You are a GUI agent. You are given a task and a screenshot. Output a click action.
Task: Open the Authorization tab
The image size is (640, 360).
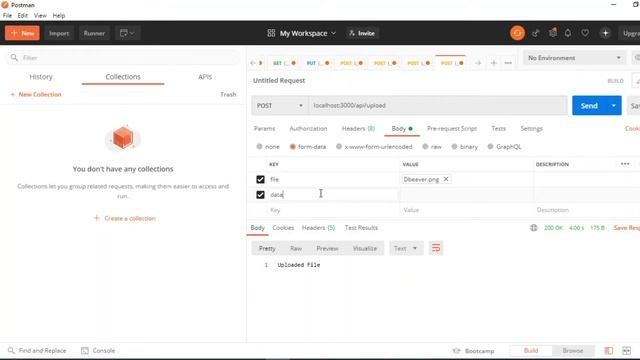tap(308, 129)
